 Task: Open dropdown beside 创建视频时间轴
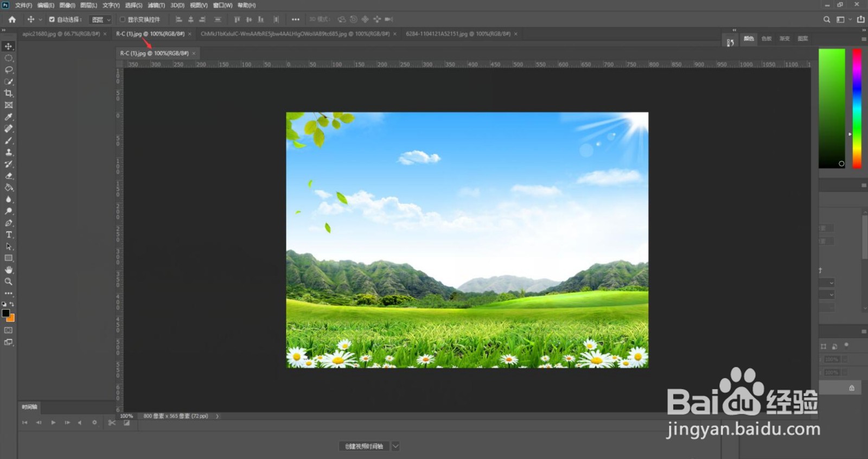(x=395, y=446)
